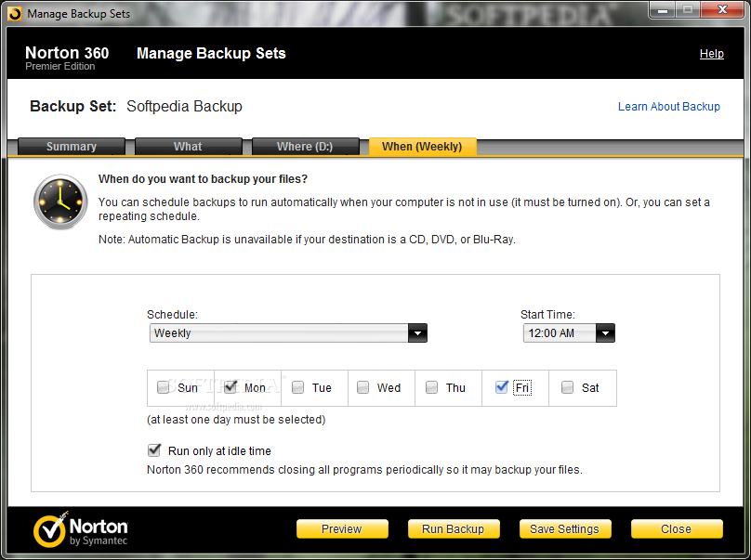Click the Weekly schedule combo box
Screen dimensions: 751x560
coord(288,333)
